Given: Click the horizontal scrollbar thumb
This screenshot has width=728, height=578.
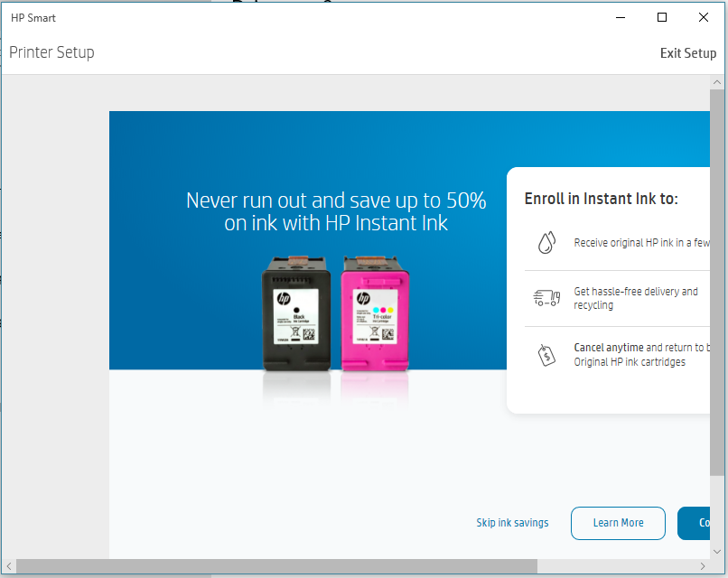Looking at the screenshot, I should (x=276, y=566).
